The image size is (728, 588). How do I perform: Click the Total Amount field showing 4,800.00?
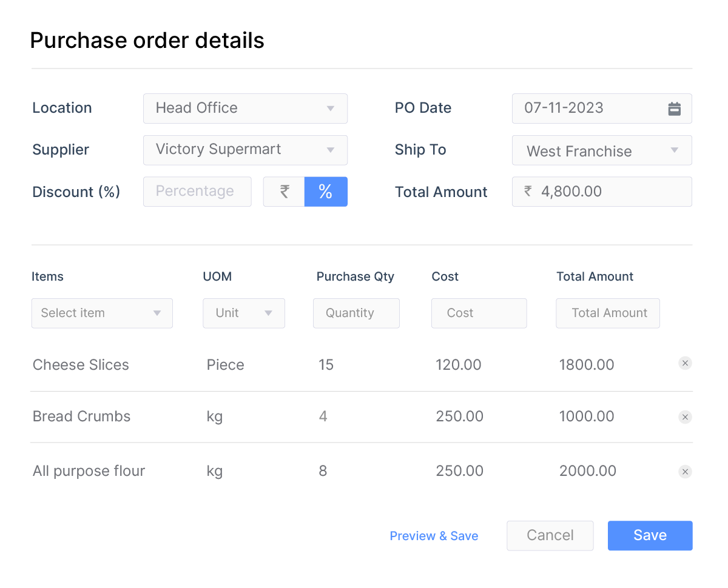[602, 192]
